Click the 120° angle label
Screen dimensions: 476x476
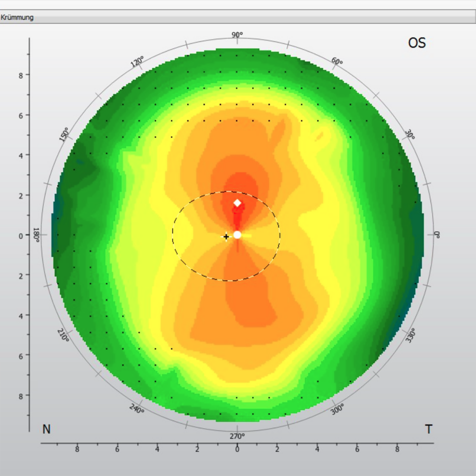[x=137, y=62]
